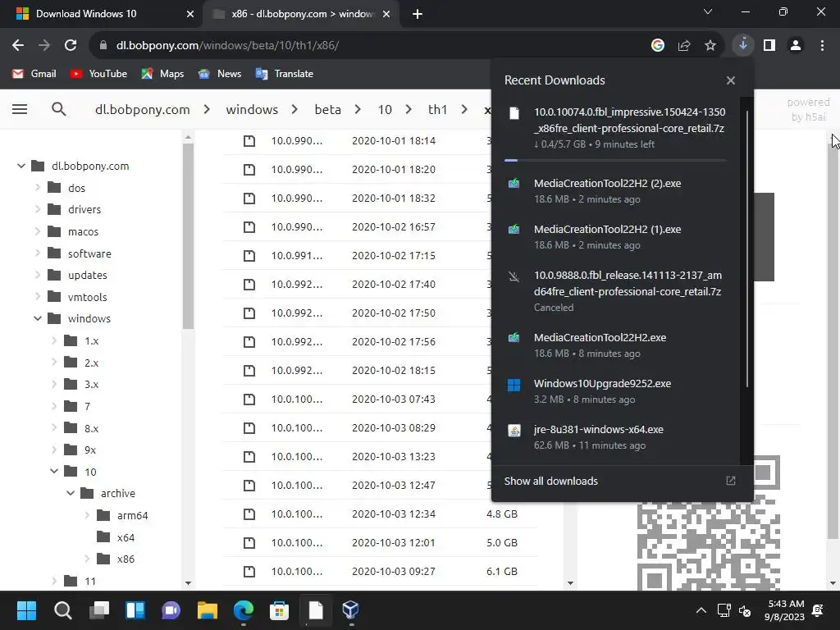
Task: Go to the beta breadcrumb
Action: (328, 110)
